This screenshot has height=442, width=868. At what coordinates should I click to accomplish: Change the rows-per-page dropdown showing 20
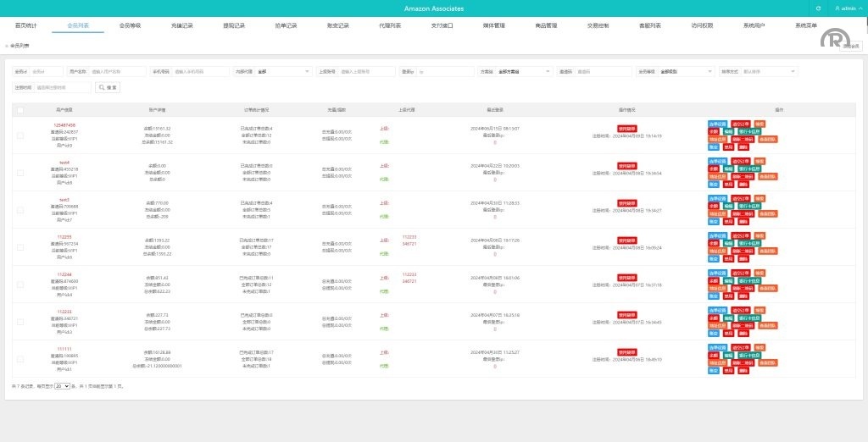click(x=62, y=386)
